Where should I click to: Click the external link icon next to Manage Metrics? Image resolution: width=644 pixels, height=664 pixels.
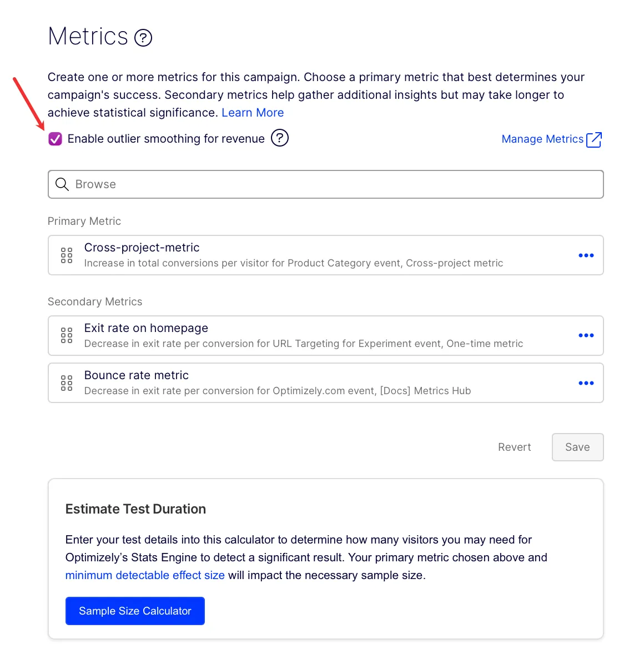coord(594,139)
